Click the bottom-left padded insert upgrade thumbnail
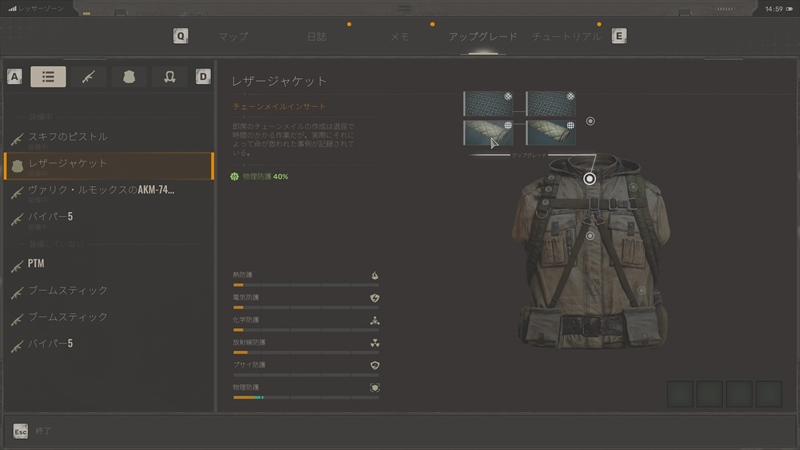This screenshot has width=800, height=450. (x=488, y=133)
